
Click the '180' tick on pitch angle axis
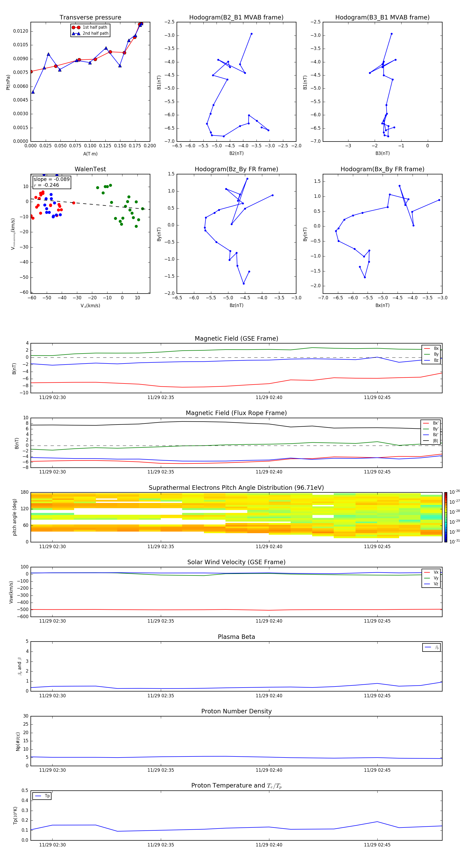pos(25,492)
